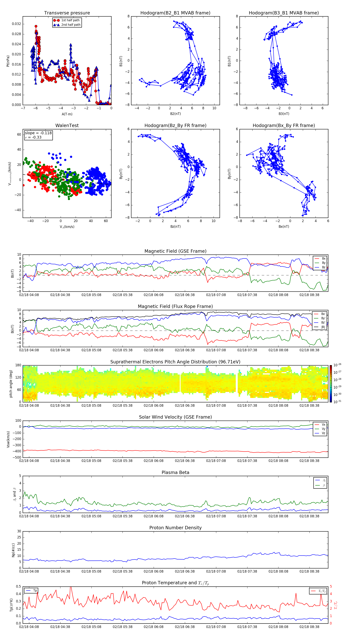Click the pitch angle colorbar
Image resolution: width=351 pixels, height=644 pixels.
point(331,384)
